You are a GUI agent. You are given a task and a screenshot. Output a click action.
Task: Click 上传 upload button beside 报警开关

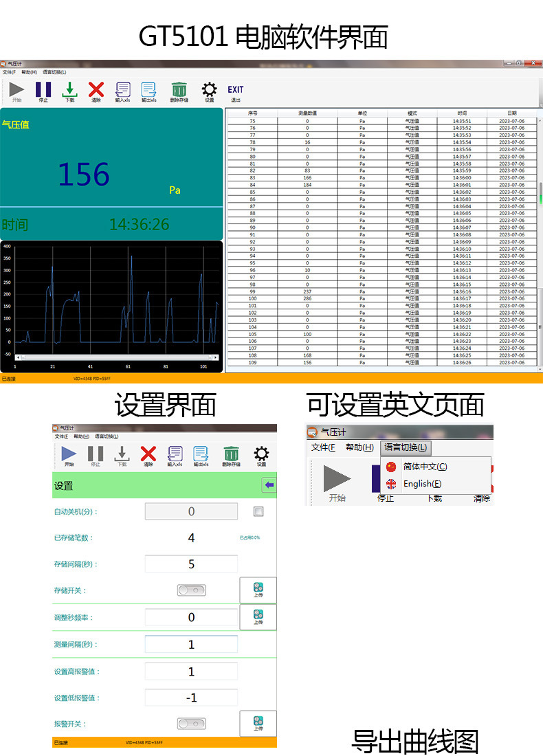pos(258,724)
